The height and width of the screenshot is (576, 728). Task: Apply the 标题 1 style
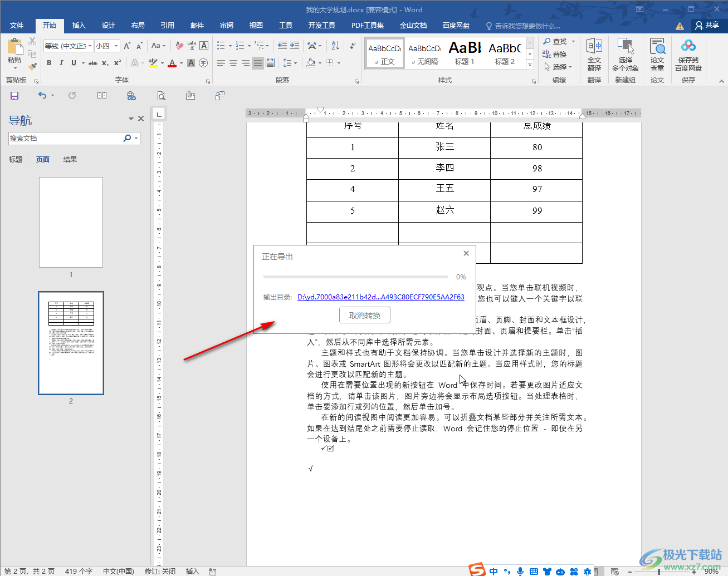coord(465,53)
